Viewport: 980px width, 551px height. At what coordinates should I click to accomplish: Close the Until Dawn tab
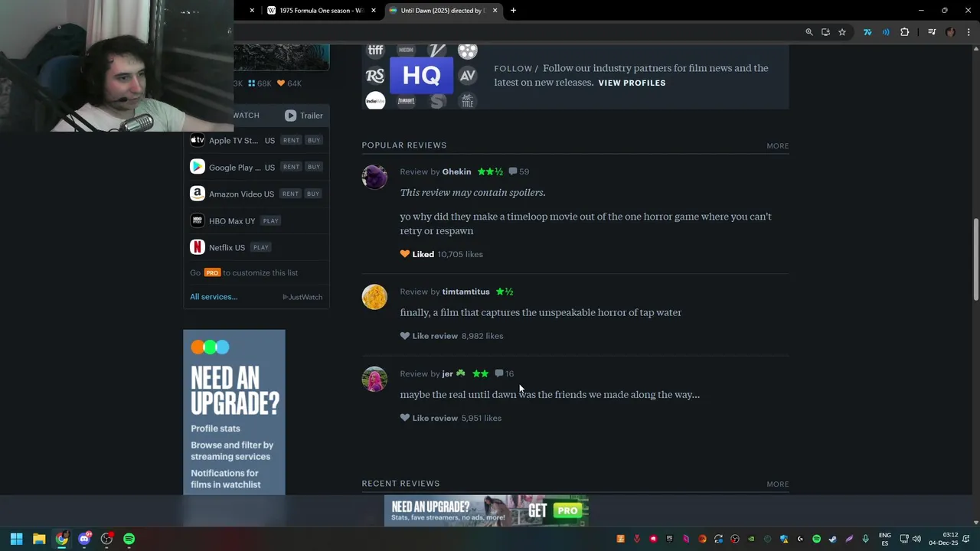[x=495, y=11]
